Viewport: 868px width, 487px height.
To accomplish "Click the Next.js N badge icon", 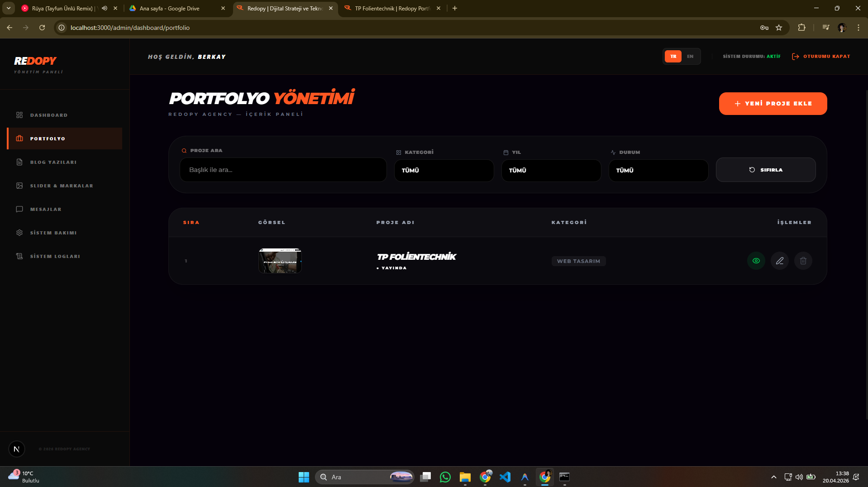I will tap(17, 449).
